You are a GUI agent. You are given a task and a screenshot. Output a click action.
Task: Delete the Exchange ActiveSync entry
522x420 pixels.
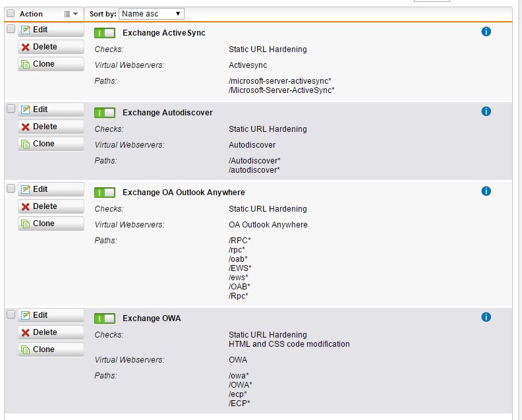[51, 47]
